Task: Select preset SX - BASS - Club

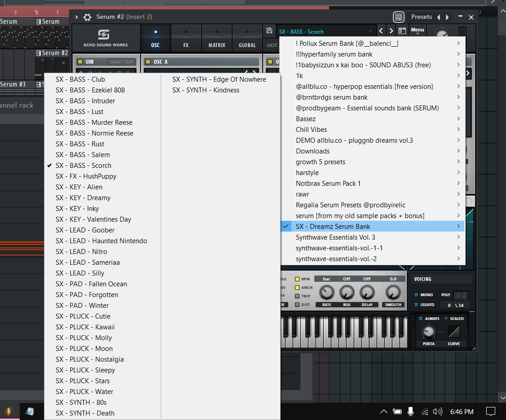Action: (x=103, y=79)
